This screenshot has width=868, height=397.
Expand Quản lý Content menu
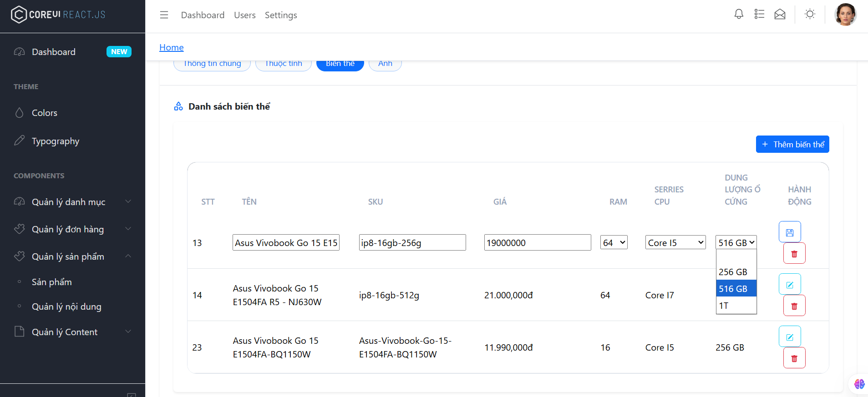(x=73, y=332)
